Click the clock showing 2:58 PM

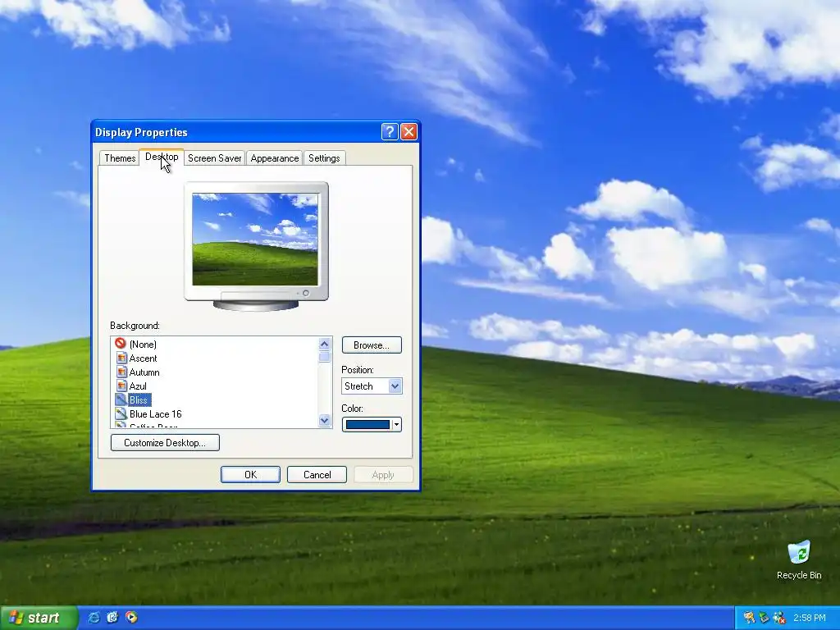[810, 618]
